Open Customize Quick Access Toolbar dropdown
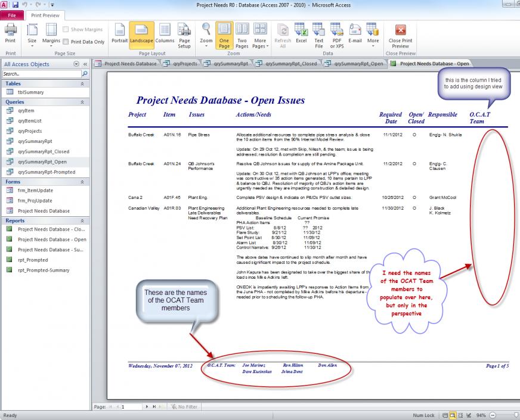This screenshot has width=520, height=420. point(52,5)
